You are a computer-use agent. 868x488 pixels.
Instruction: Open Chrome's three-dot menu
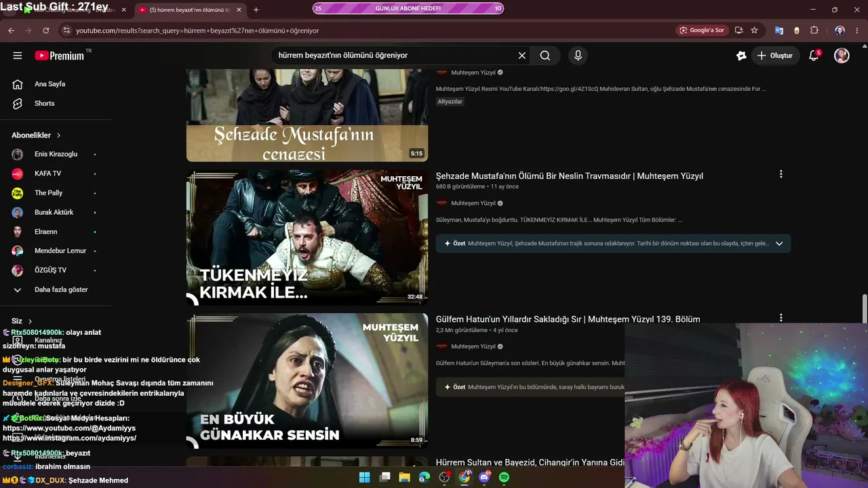tap(857, 30)
